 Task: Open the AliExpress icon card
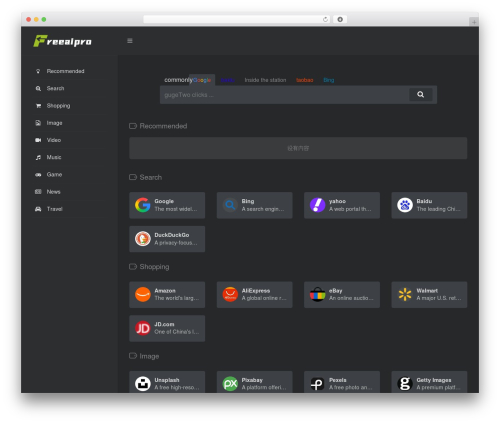coord(230,294)
